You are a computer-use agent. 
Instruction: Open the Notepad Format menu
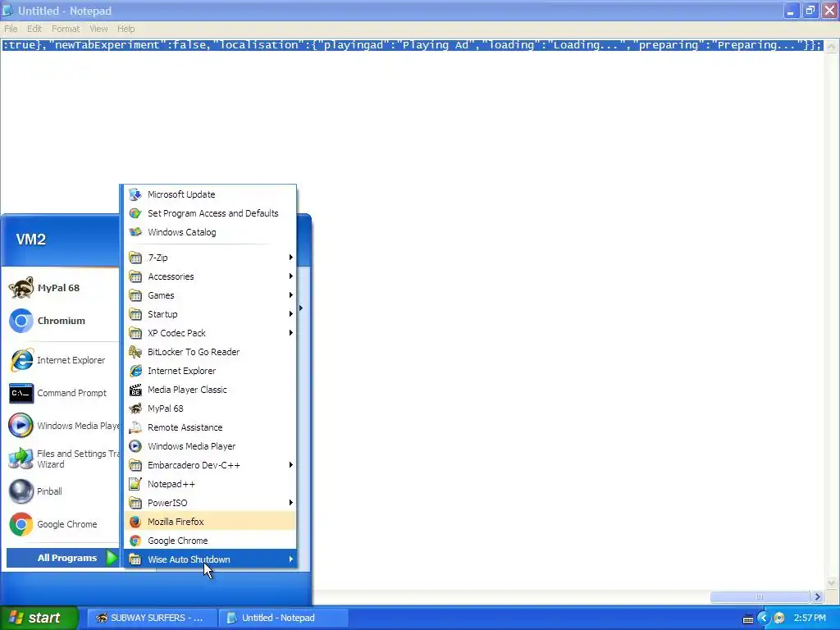coord(66,29)
